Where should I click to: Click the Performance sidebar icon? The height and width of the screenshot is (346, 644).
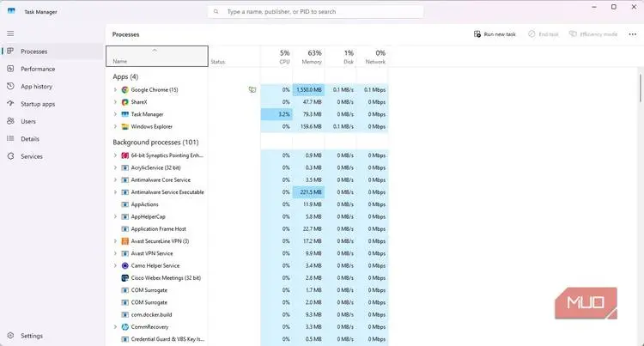click(x=10, y=69)
